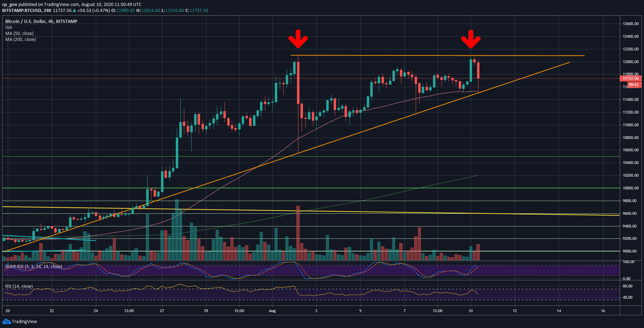
Task: Click the 10600.00 price axis label
Action: 631,150
